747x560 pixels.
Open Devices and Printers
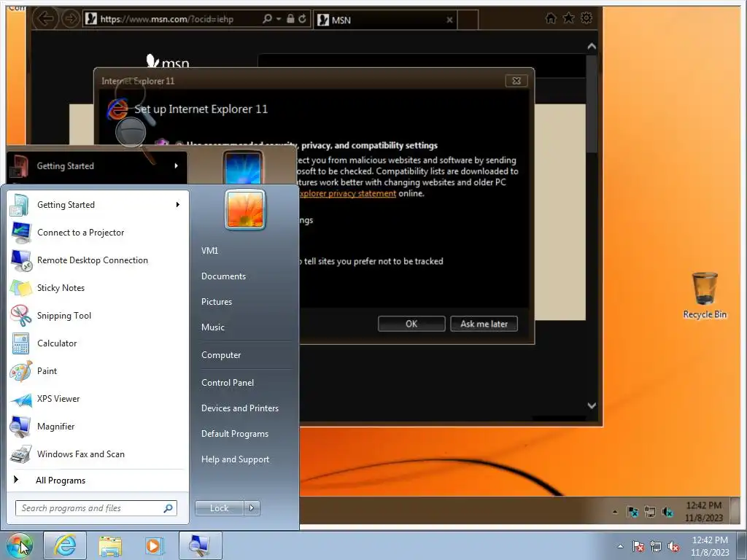pyautogui.click(x=239, y=408)
